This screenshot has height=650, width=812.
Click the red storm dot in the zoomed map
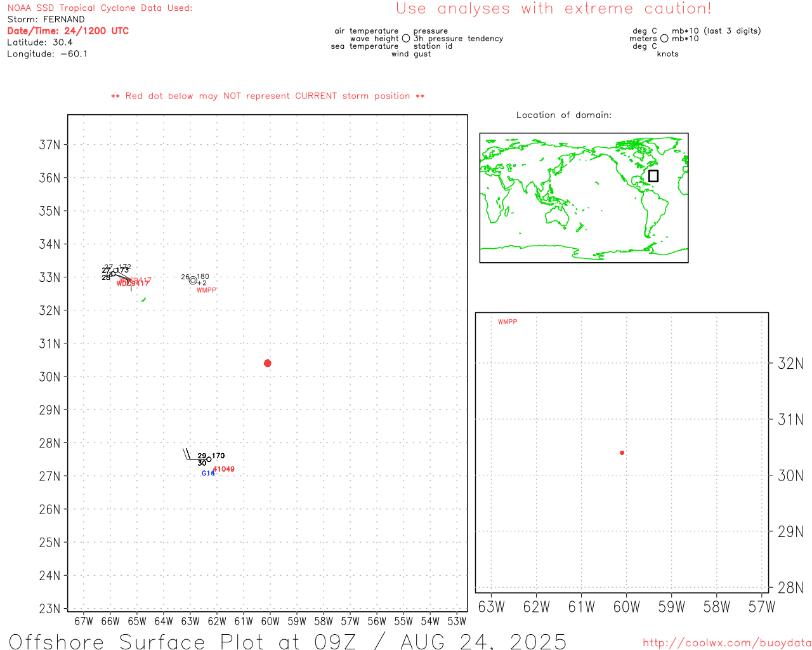pyautogui.click(x=622, y=453)
